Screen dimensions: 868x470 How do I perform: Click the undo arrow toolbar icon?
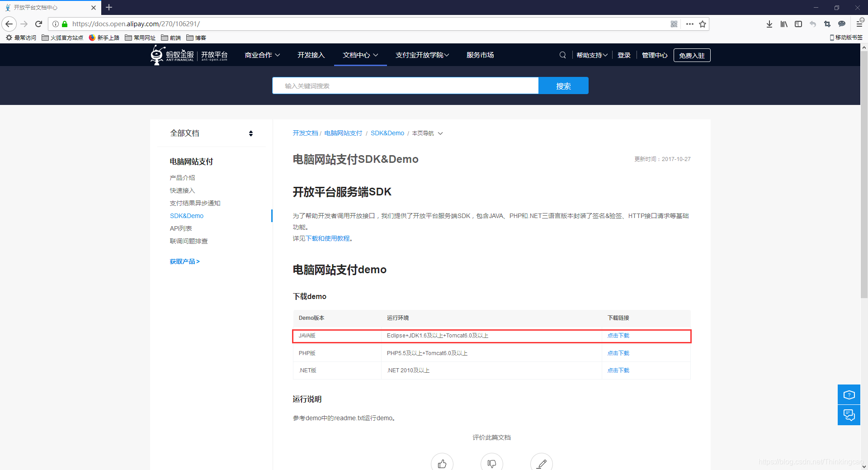pos(813,24)
